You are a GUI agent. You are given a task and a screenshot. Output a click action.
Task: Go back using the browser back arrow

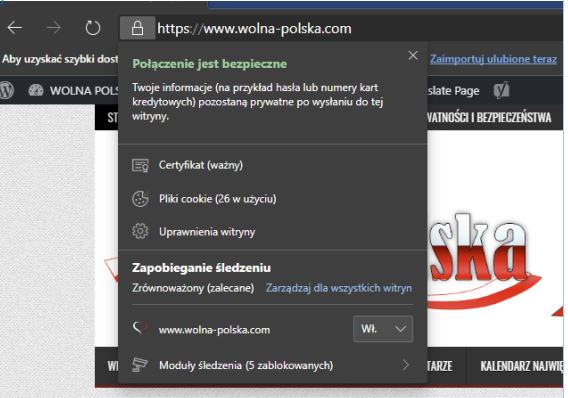pyautogui.click(x=15, y=28)
